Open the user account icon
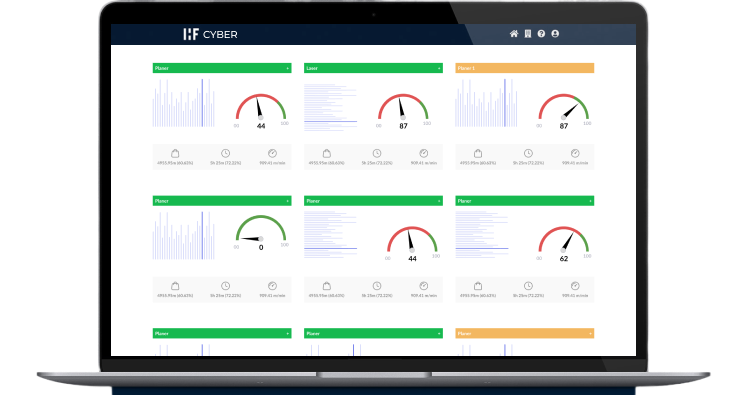The image size is (748, 395). pos(555,34)
